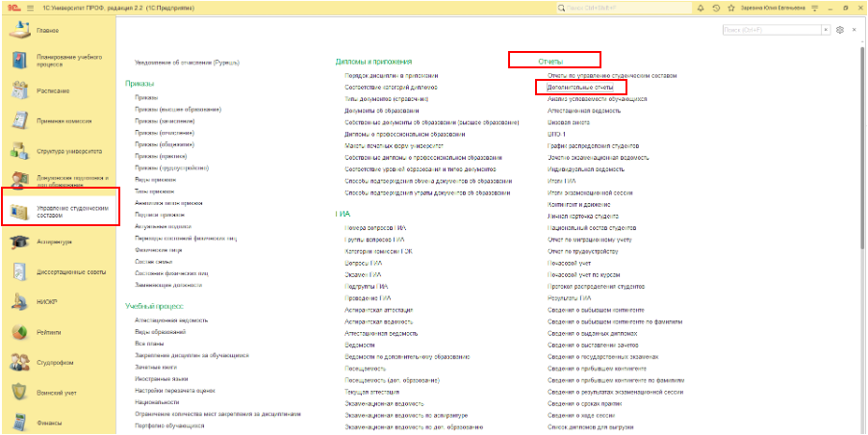This screenshot has height=435, width=868.
Task: Open the Приказы link
Action: pos(146,97)
